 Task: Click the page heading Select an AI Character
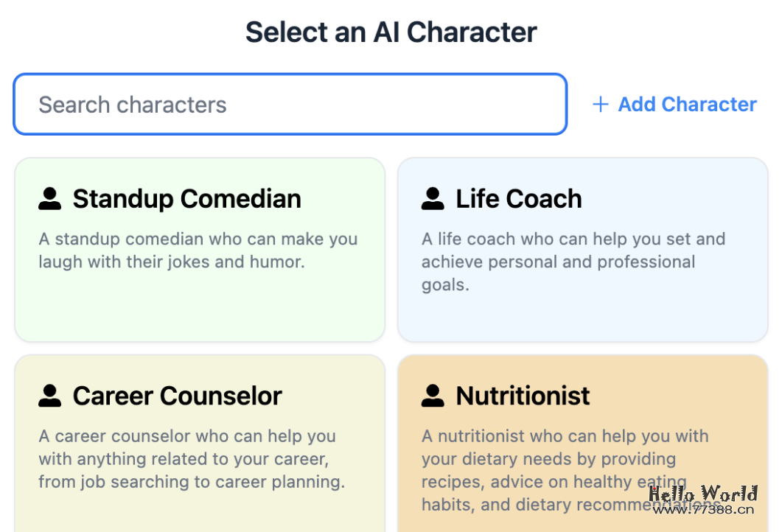391,32
